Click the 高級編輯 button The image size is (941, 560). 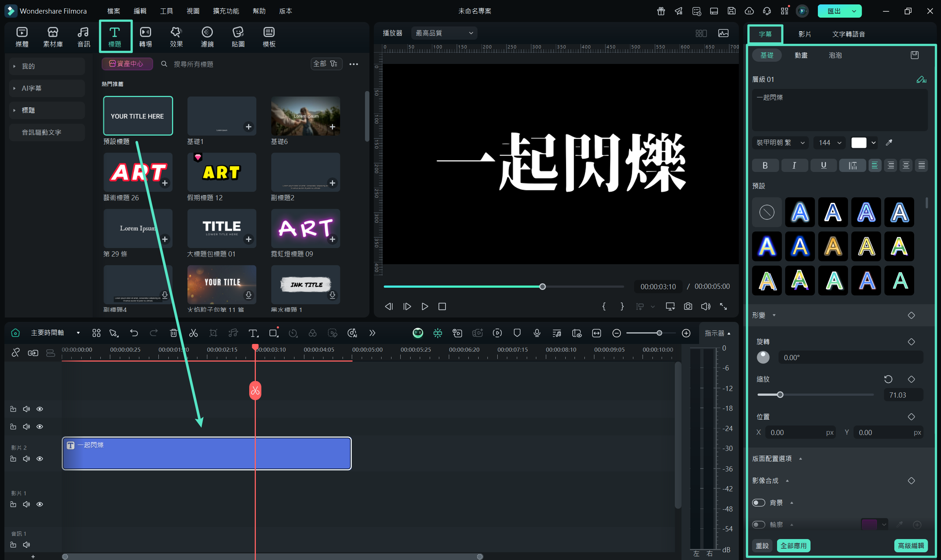point(910,546)
